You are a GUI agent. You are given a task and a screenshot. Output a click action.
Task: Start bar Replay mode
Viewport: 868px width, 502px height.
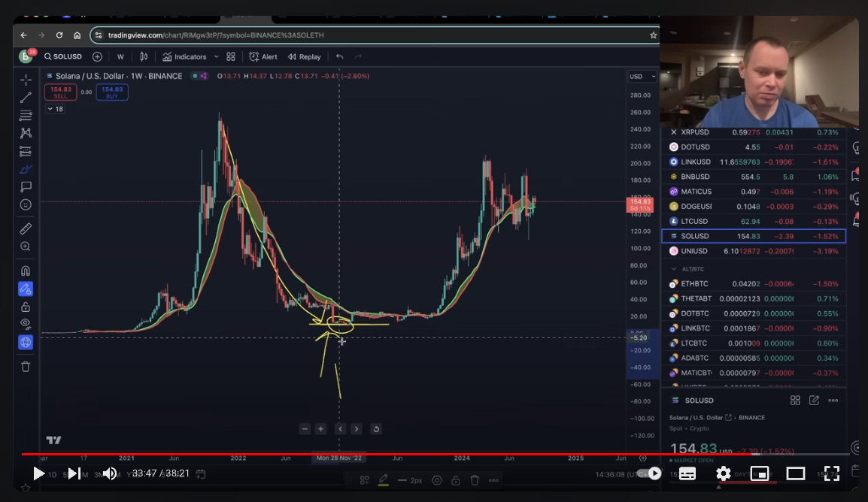(305, 56)
